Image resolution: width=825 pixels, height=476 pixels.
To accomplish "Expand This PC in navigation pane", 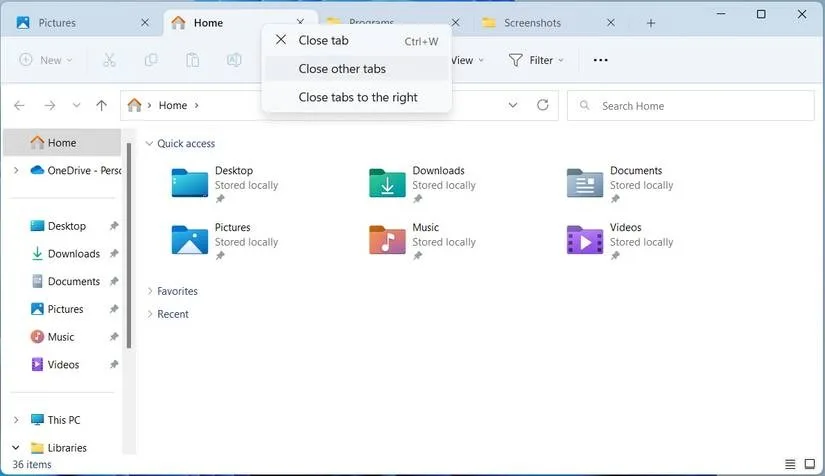I will pos(16,420).
